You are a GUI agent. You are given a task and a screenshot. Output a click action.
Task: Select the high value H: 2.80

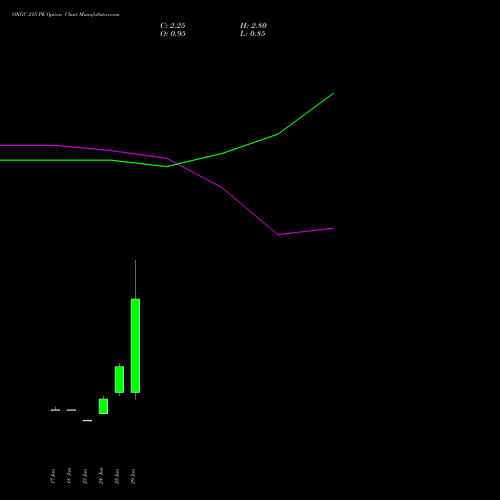point(253,26)
